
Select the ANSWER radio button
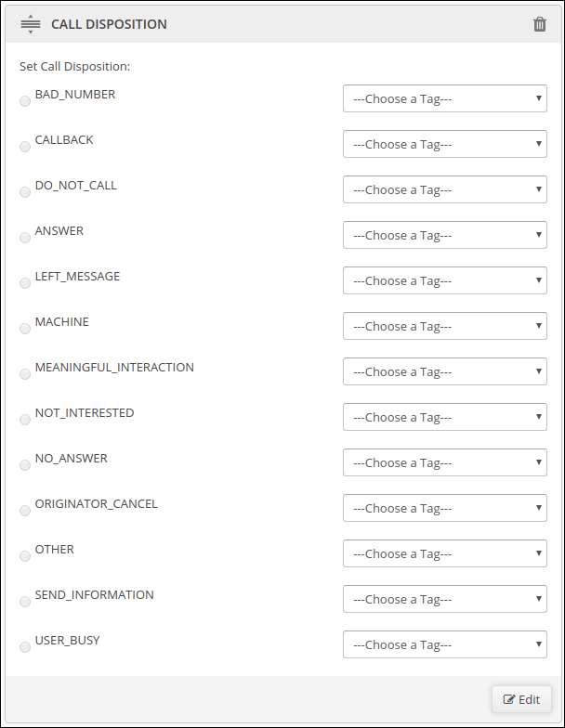[25, 238]
